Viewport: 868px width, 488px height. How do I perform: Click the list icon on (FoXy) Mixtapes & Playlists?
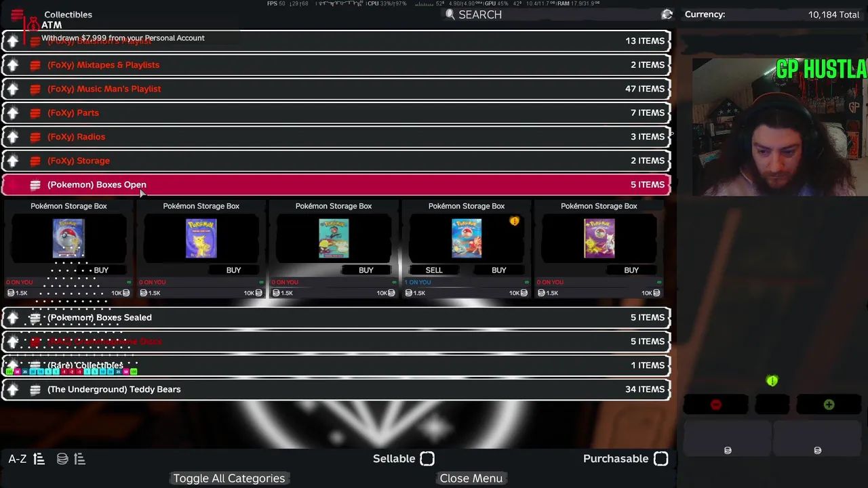click(x=35, y=65)
